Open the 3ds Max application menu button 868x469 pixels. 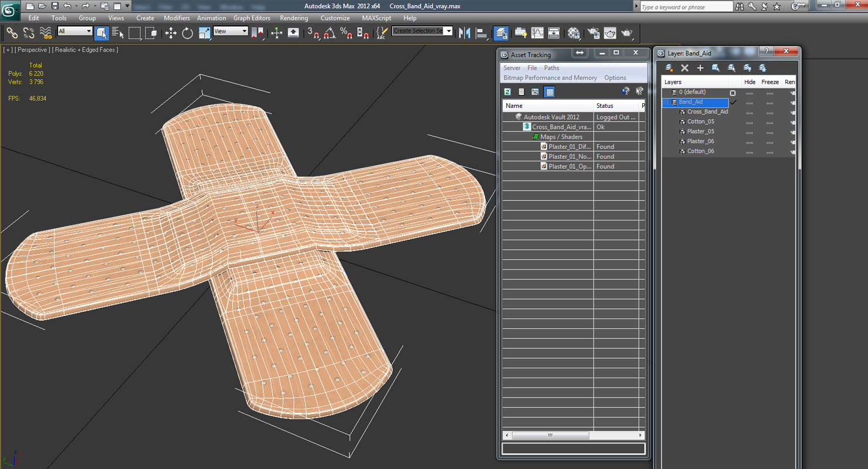point(11,9)
